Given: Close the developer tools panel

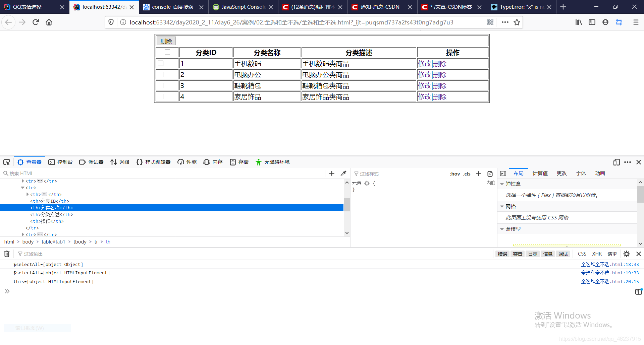Looking at the screenshot, I should click(639, 162).
